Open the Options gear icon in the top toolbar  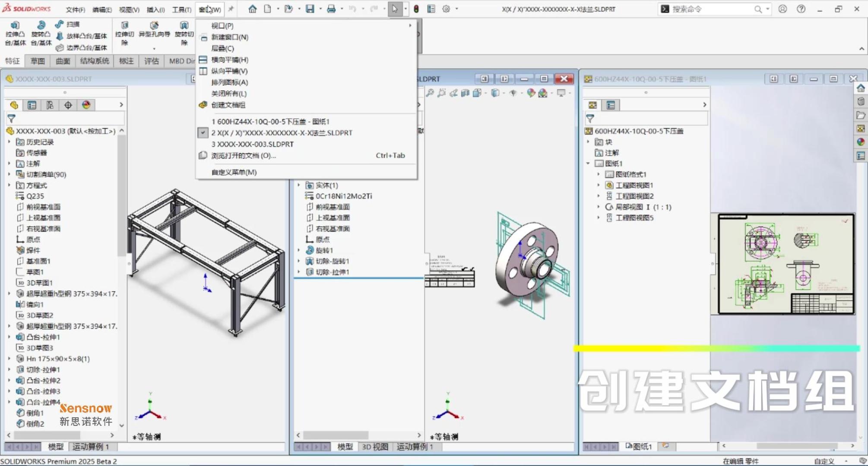pyautogui.click(x=446, y=9)
